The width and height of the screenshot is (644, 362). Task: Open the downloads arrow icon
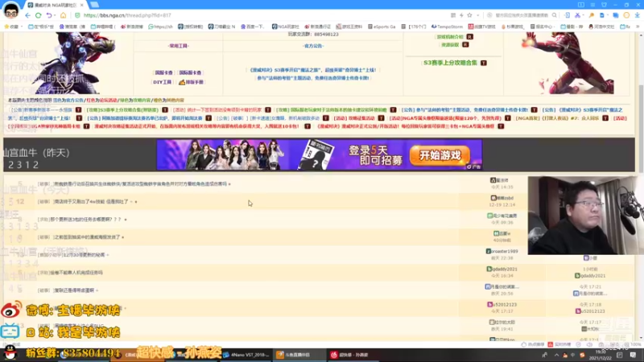click(637, 15)
